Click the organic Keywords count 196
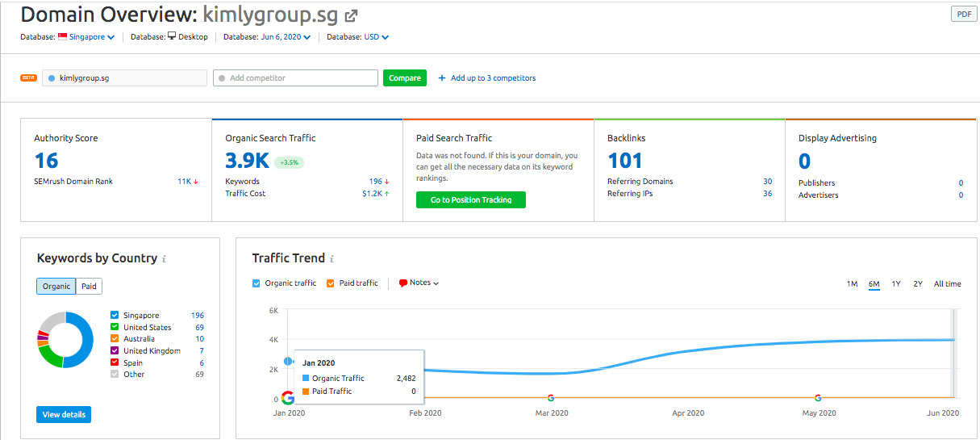This screenshot has width=980, height=440. 375,182
